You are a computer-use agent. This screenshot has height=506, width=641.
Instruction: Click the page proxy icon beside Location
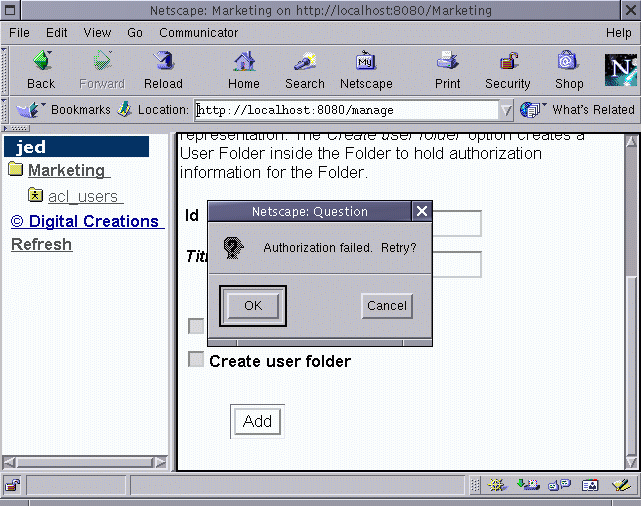tap(124, 110)
